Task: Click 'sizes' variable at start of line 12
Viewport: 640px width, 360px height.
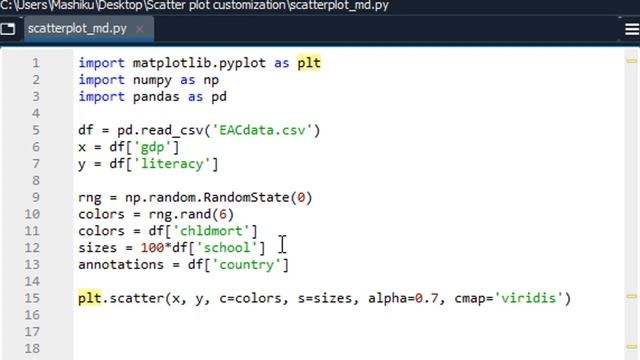Action: [x=98, y=248]
